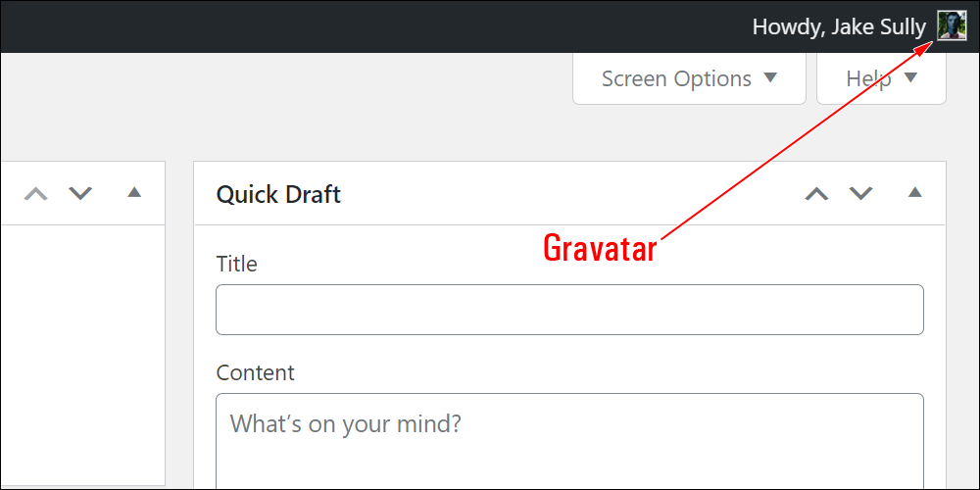Image resolution: width=980 pixels, height=490 pixels.
Task: Click the Quick Draft heading
Action: [278, 194]
